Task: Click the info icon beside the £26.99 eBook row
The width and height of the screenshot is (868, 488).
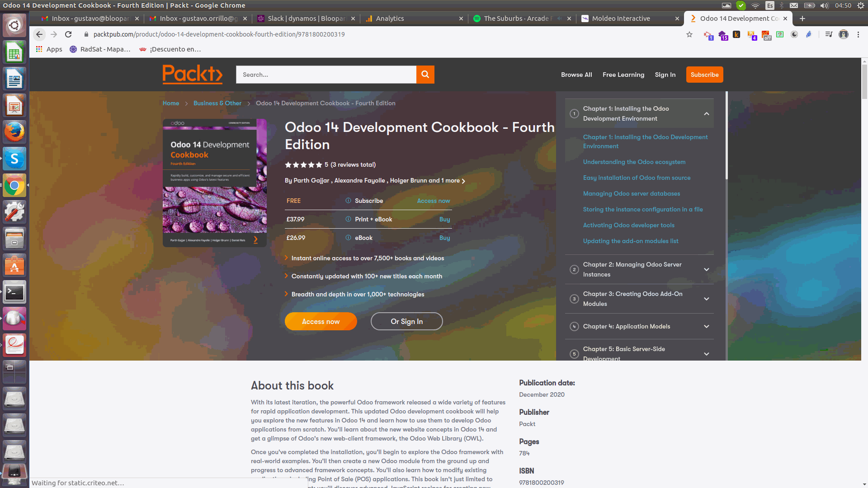Action: coord(348,238)
